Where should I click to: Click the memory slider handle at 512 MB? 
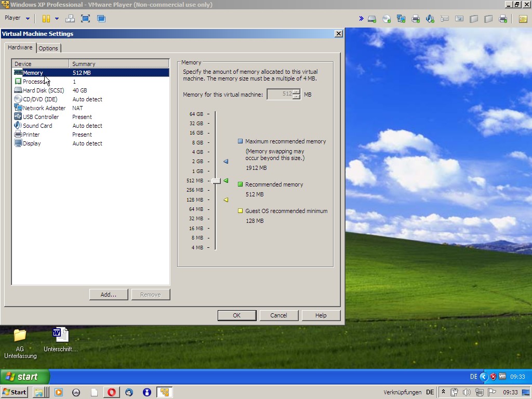(216, 181)
